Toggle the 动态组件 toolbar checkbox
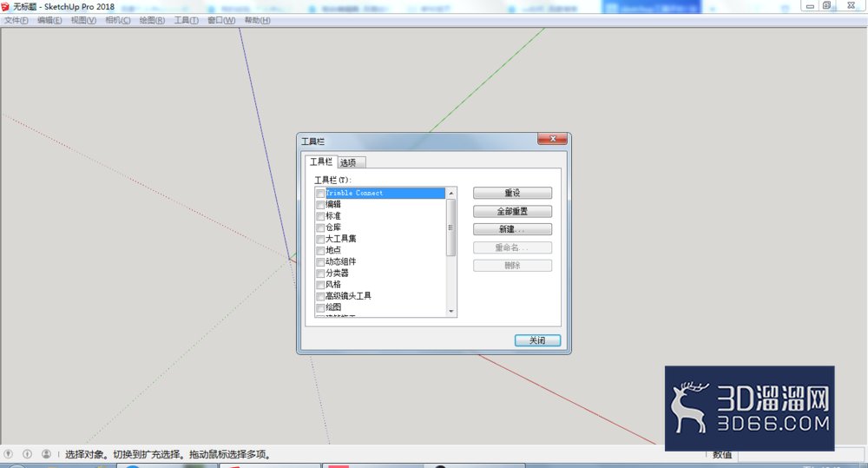This screenshot has height=468, width=868. coord(320,262)
